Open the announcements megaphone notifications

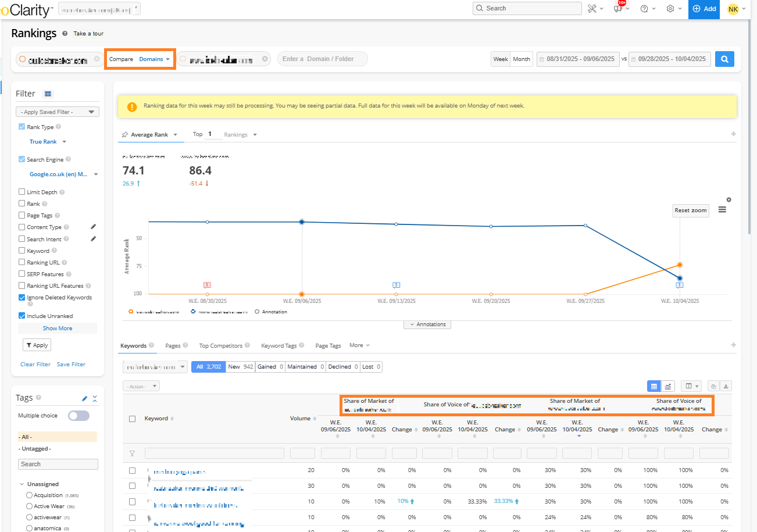point(619,9)
